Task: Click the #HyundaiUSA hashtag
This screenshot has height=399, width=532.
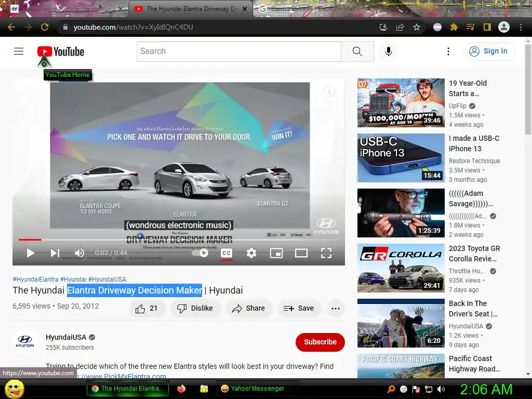Action: click(107, 279)
